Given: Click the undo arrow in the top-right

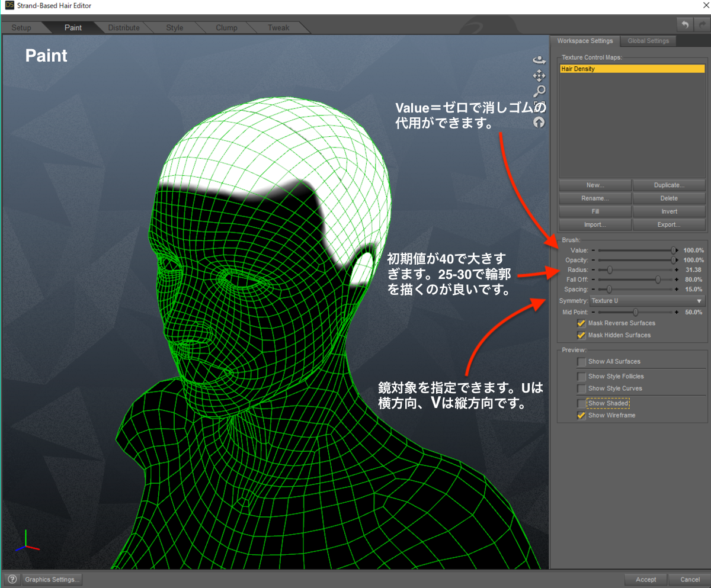Looking at the screenshot, I should click(685, 24).
